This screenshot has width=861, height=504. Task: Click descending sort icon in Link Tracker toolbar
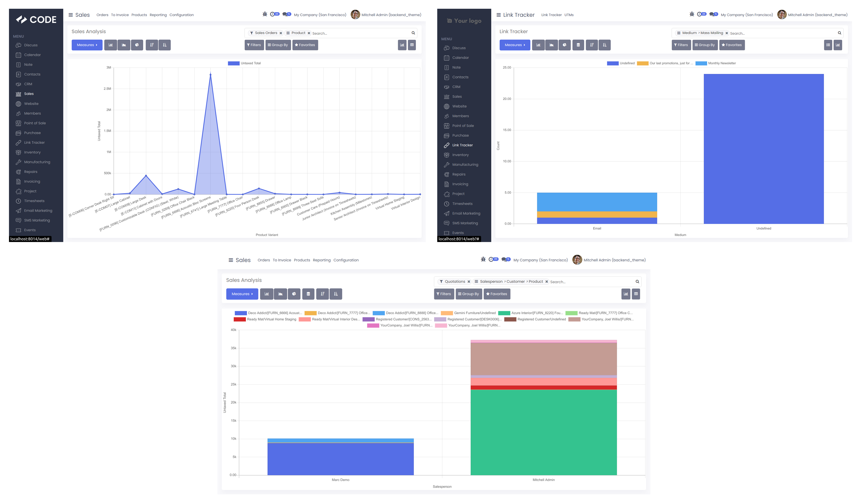(592, 45)
